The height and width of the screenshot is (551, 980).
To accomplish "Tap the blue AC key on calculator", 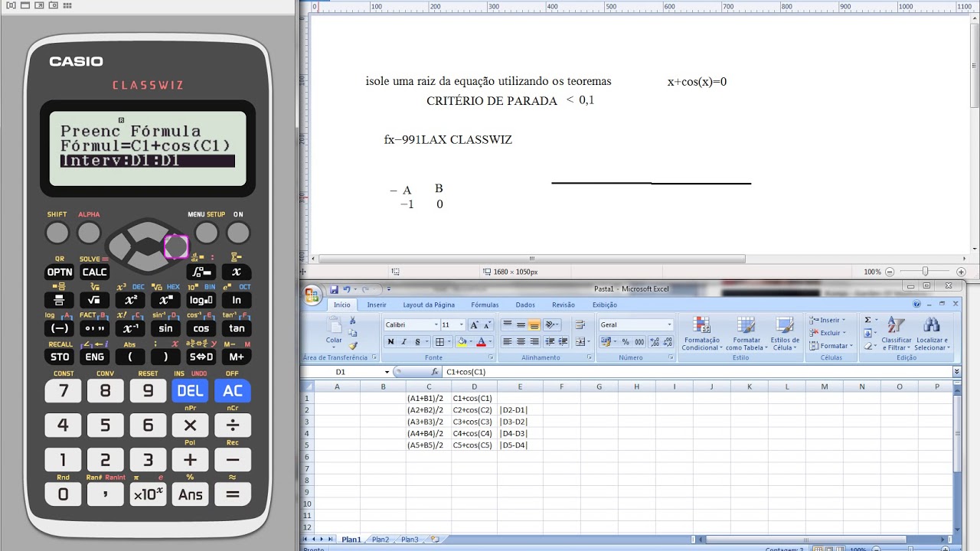I will 233,391.
